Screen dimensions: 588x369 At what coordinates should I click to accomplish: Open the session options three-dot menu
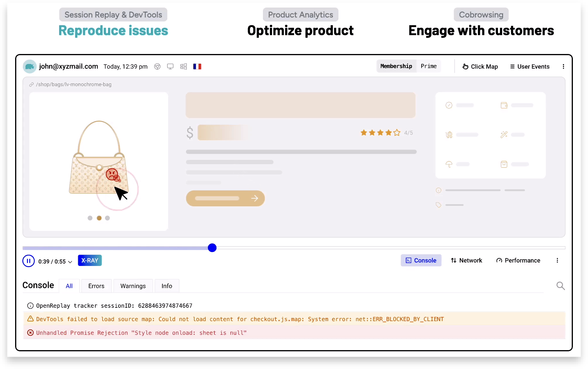[563, 66]
